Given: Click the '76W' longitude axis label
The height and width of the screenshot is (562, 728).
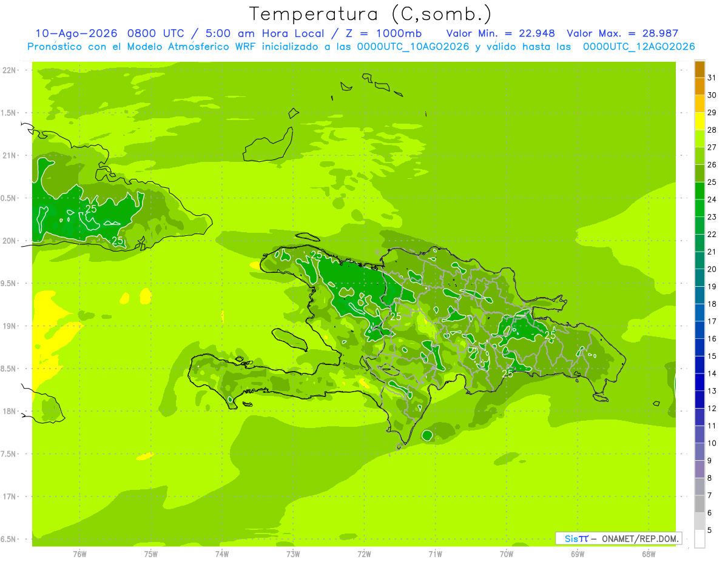Looking at the screenshot, I should click(x=79, y=554).
